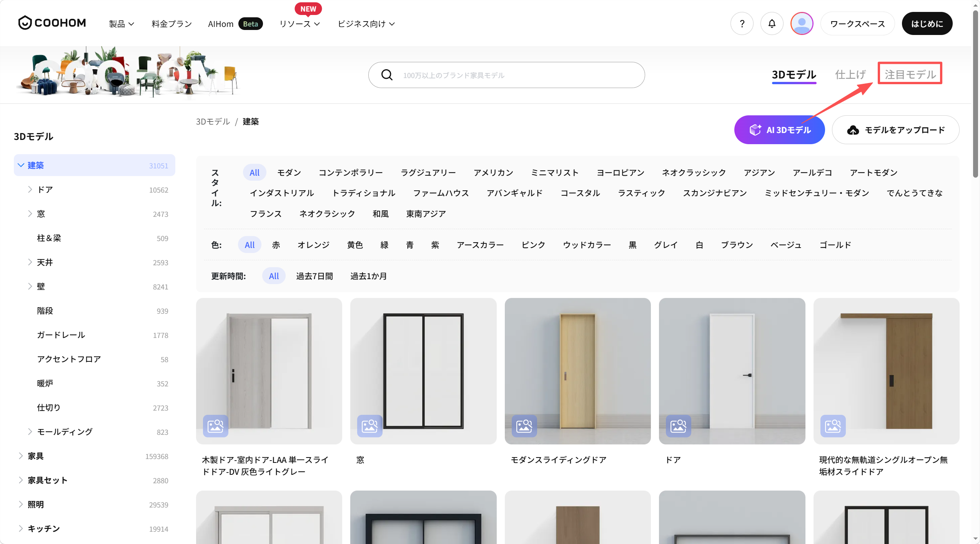Expand the 家具 category
980x544 pixels.
21,456
